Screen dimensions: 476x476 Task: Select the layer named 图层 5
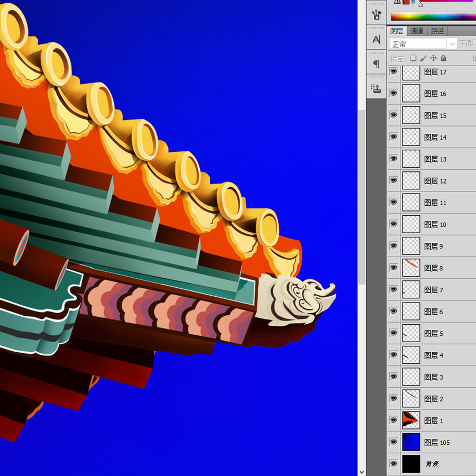[x=433, y=334]
